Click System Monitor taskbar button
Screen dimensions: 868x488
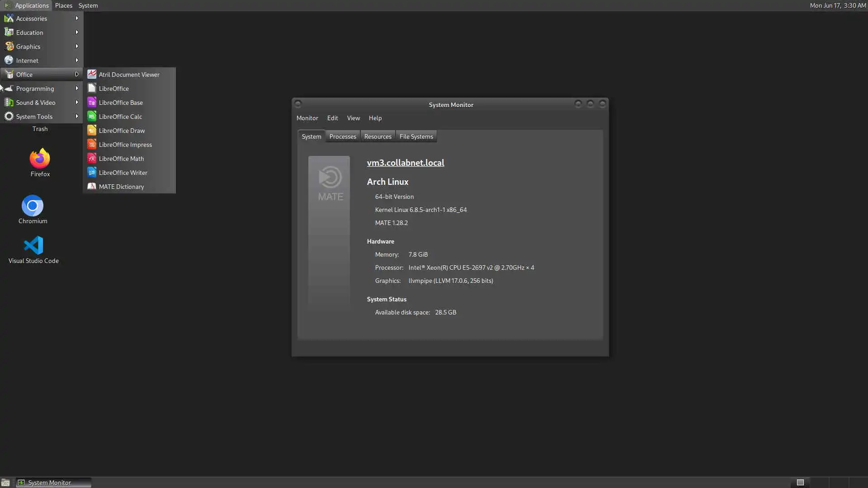pyautogui.click(x=53, y=483)
